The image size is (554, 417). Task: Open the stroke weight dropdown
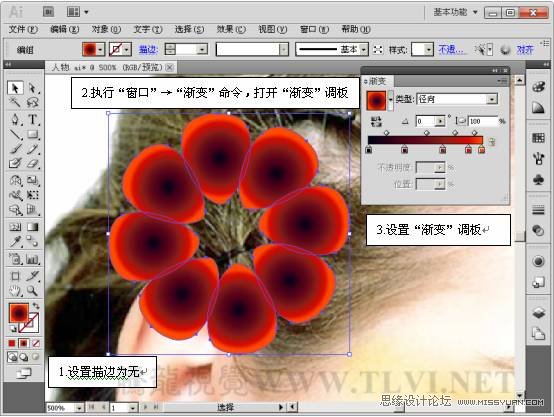[x=202, y=49]
